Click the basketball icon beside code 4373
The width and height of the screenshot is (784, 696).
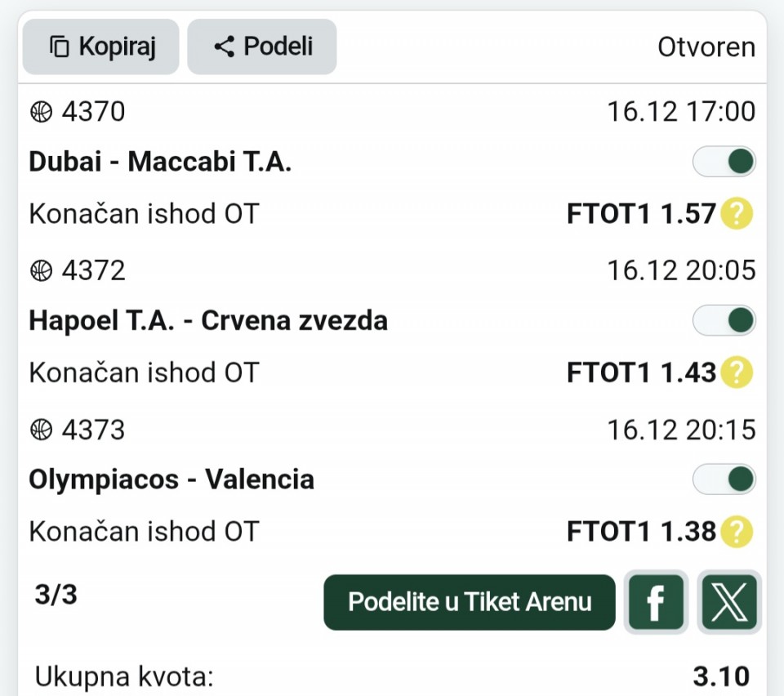pyautogui.click(x=41, y=430)
